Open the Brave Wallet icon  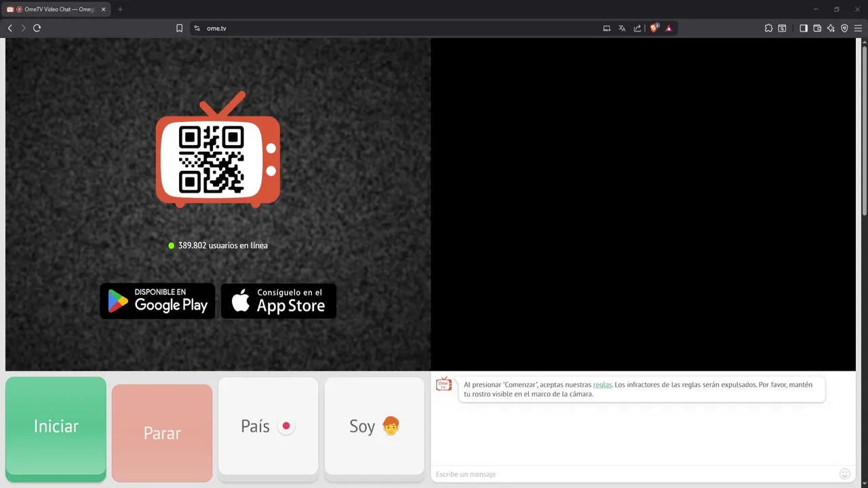(x=817, y=28)
